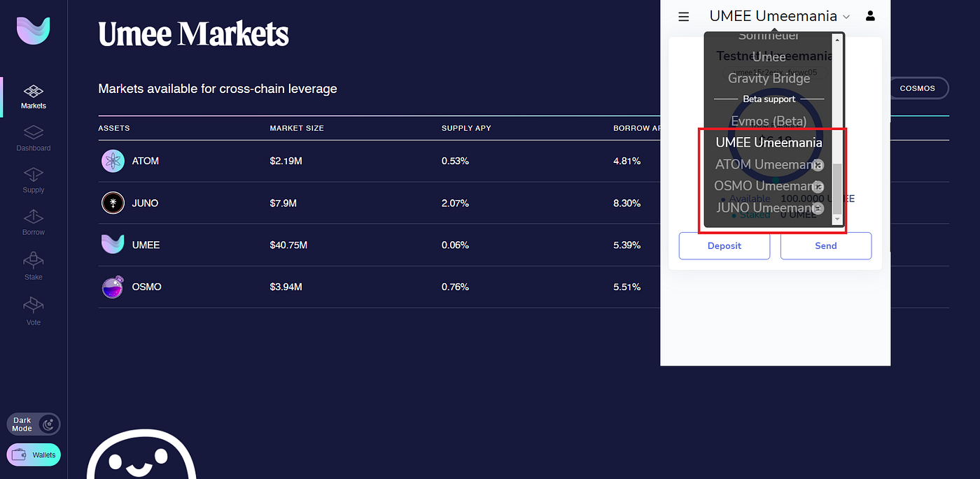
Task: Click JUNO supply APY 2.07%
Action: tap(455, 203)
